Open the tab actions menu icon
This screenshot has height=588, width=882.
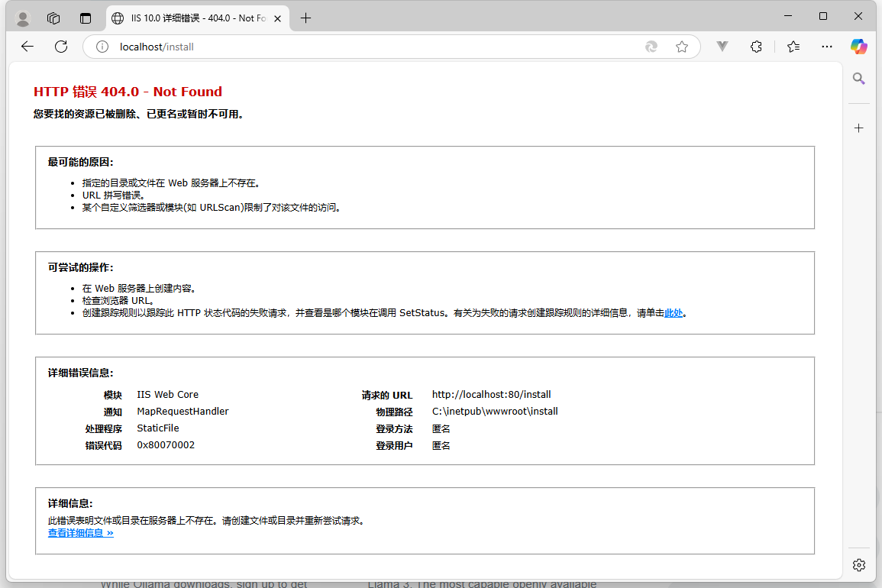[x=86, y=18]
